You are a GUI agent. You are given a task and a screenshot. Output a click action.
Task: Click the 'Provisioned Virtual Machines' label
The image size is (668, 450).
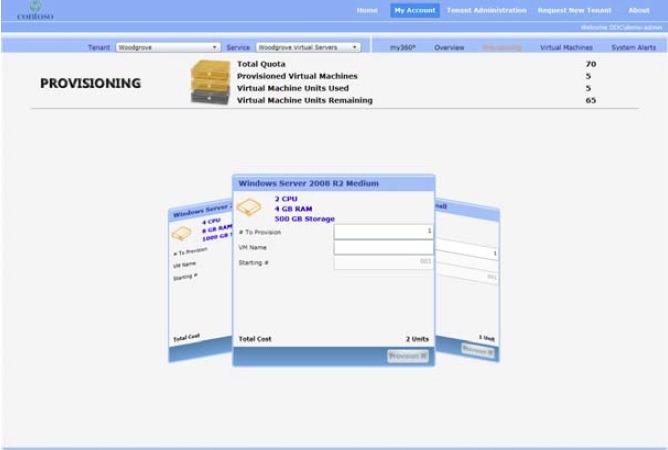297,76
